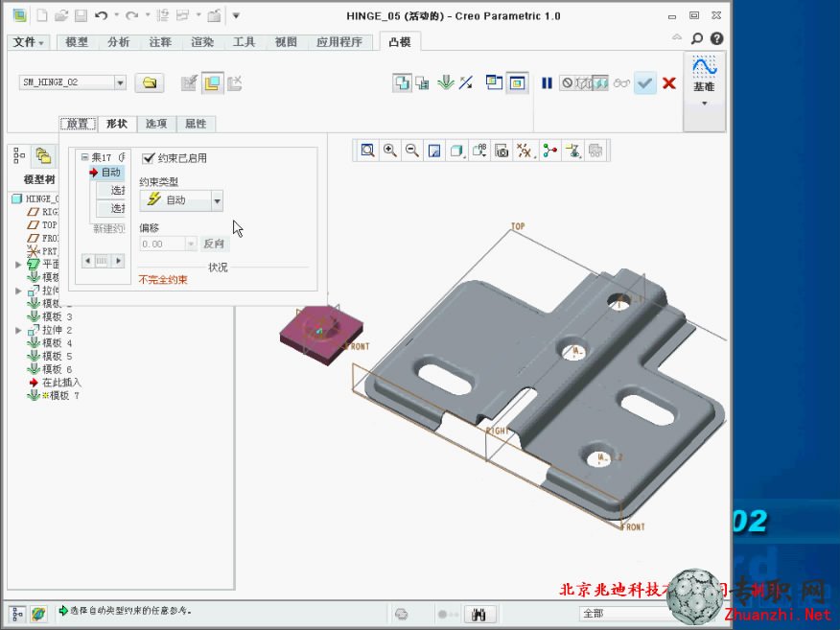The image size is (840, 630).
Task: Open Creo help with the question mark icon
Action: tap(717, 38)
